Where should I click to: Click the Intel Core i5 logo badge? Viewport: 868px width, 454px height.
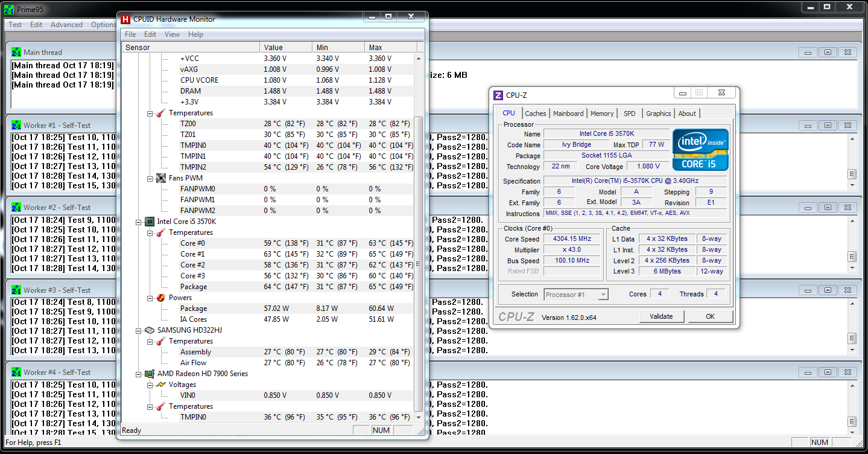coord(700,150)
